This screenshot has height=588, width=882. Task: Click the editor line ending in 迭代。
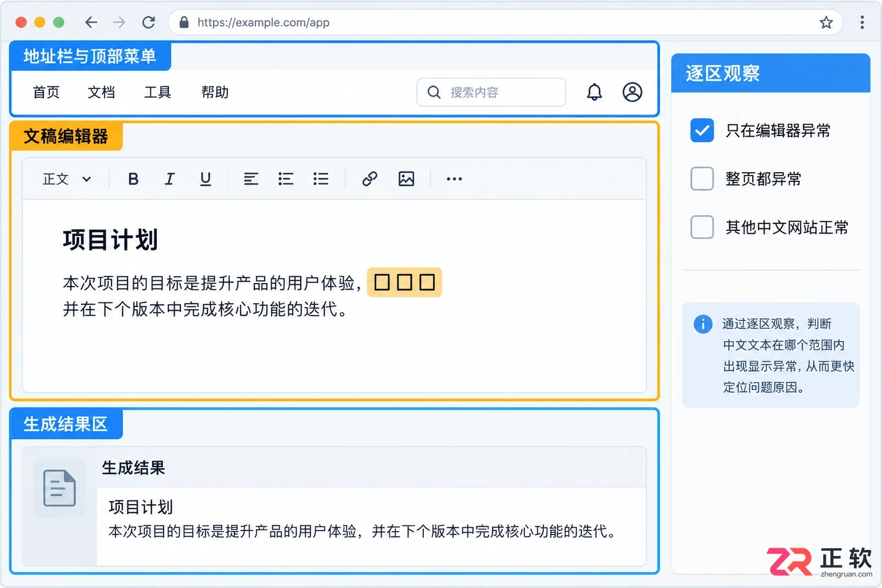point(206,309)
